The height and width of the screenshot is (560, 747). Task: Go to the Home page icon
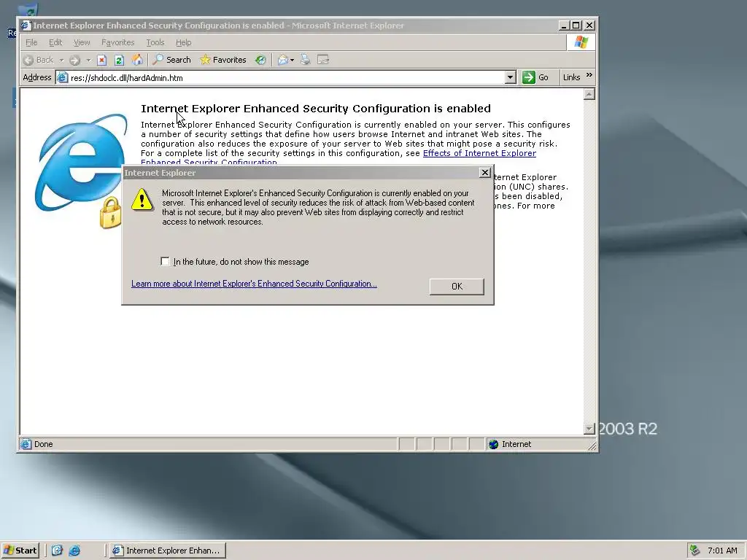tap(137, 60)
